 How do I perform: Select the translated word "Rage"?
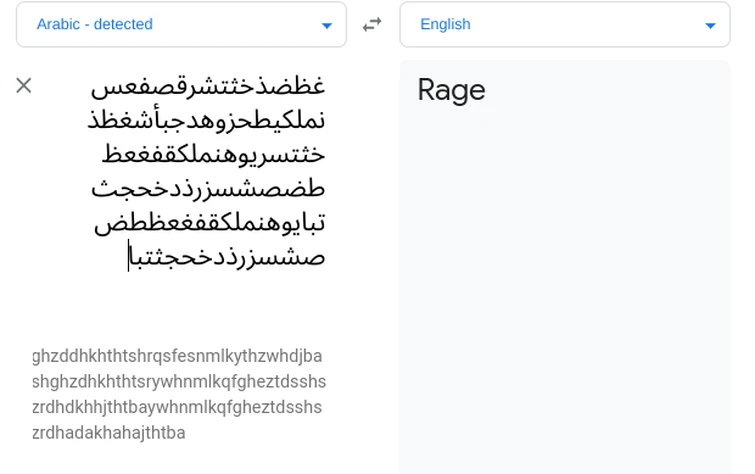click(451, 90)
